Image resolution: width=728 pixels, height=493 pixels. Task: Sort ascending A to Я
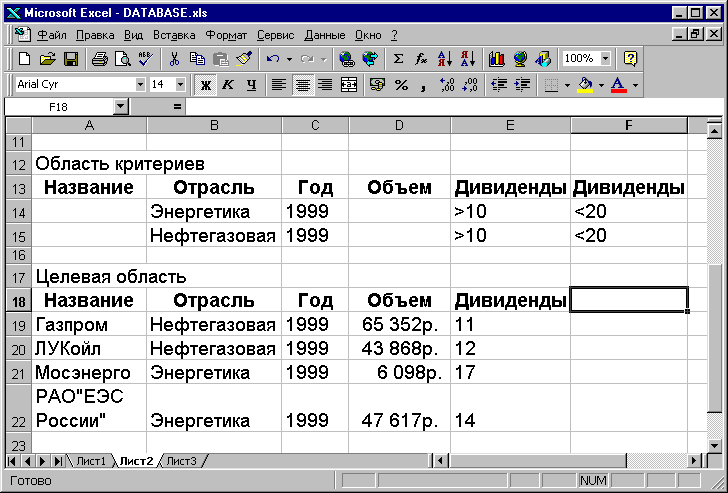[x=445, y=59]
